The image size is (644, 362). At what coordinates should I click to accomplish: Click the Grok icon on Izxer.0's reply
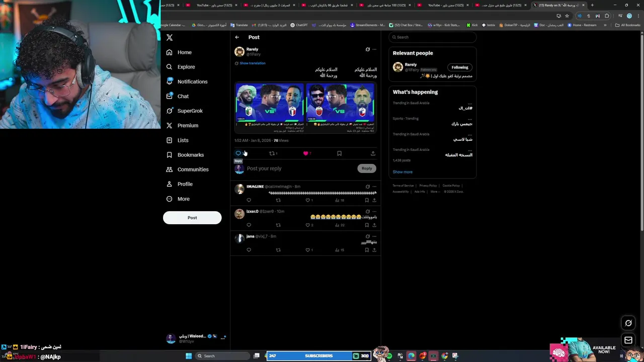click(x=367, y=212)
